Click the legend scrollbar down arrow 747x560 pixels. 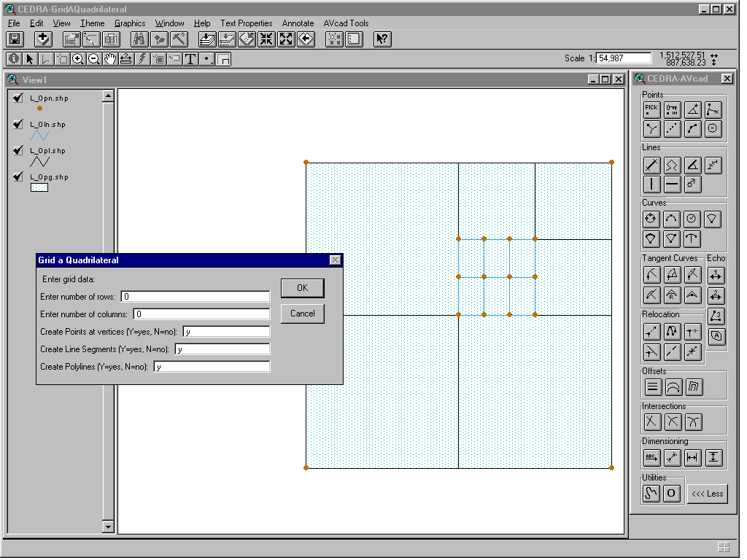point(108,526)
